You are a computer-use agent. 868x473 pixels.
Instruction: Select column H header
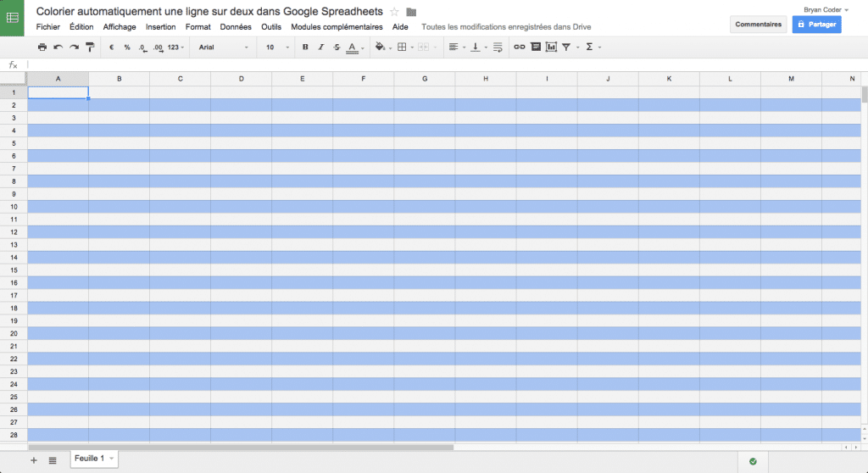click(486, 79)
